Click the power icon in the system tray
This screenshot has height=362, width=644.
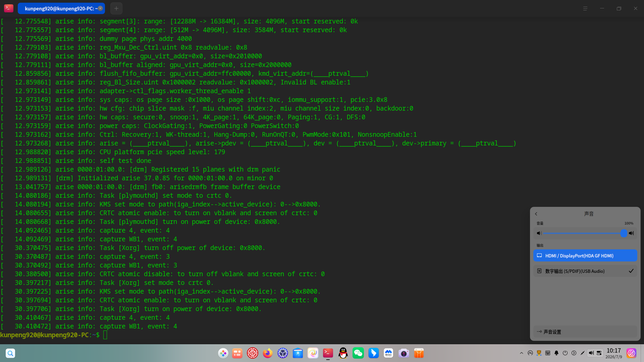pos(565,353)
